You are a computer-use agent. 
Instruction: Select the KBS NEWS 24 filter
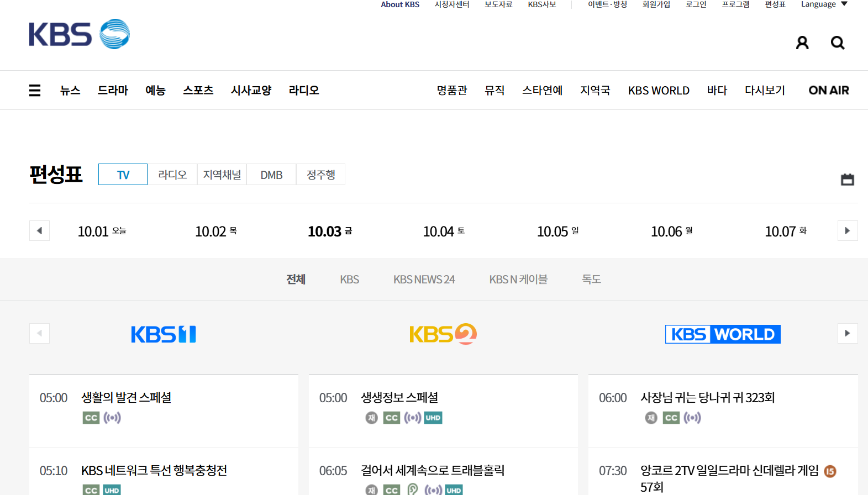[x=424, y=280]
